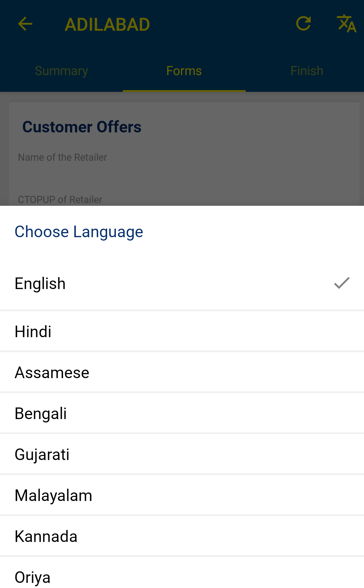
Task: Choose Hindi from language list
Action: point(33,332)
